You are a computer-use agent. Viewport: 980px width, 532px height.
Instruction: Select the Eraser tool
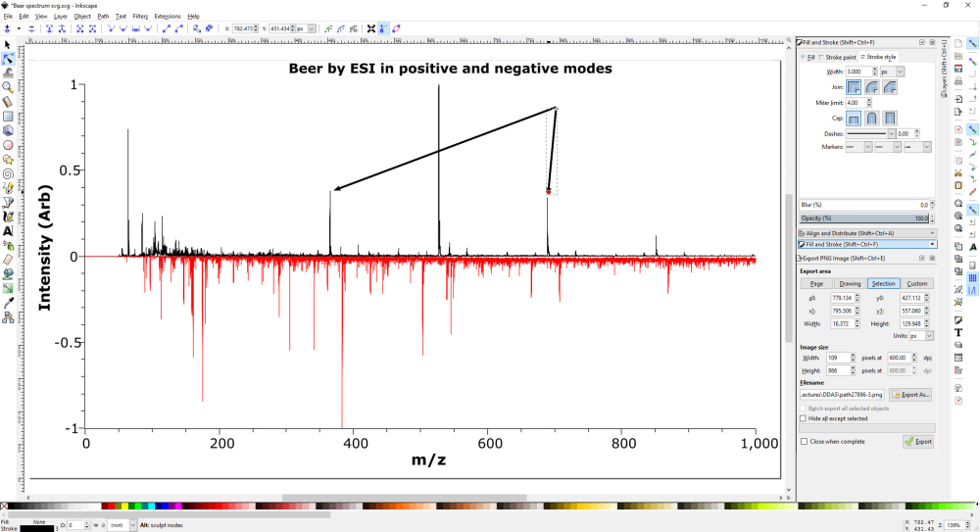8,260
